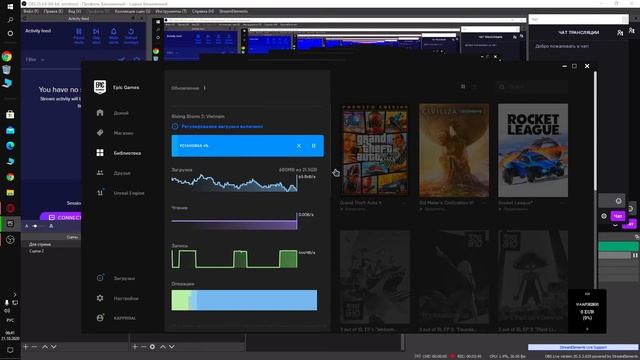The height and width of the screenshot is (360, 640).
Task: Pause the Rising Storm 2 installation
Action: (313, 146)
